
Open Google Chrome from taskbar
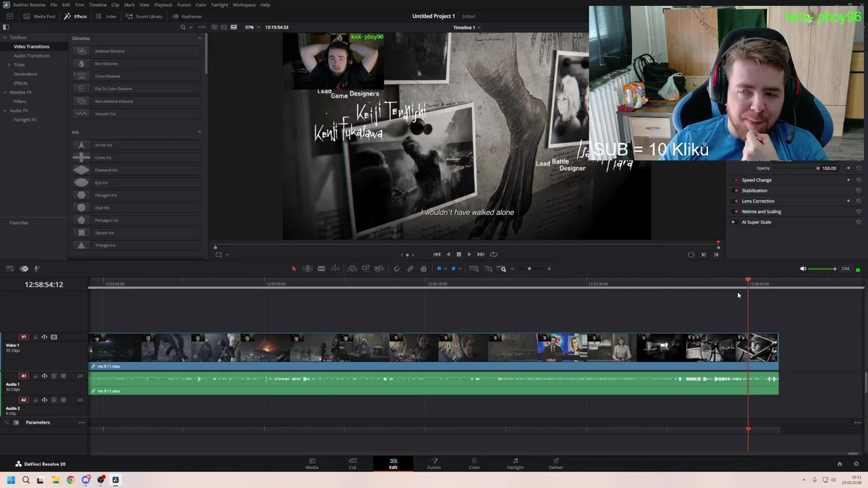(x=71, y=480)
